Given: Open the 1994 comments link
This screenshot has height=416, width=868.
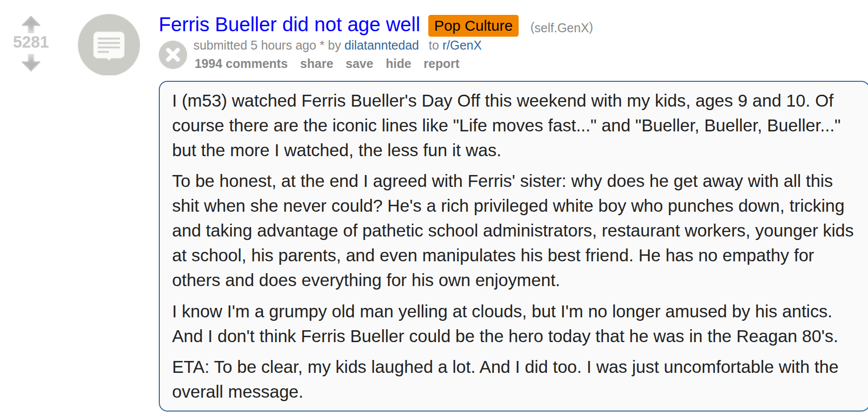Looking at the screenshot, I should [241, 63].
